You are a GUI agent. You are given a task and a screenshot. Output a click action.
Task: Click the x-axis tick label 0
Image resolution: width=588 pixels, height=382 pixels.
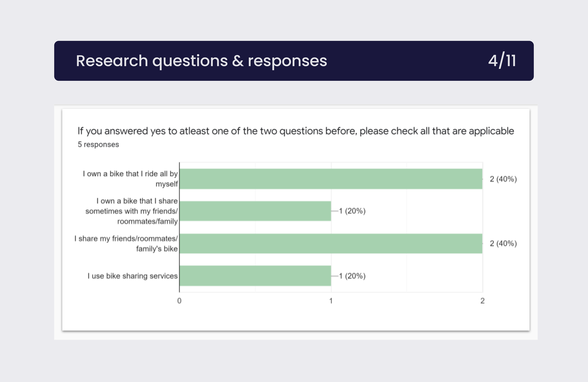click(x=179, y=301)
